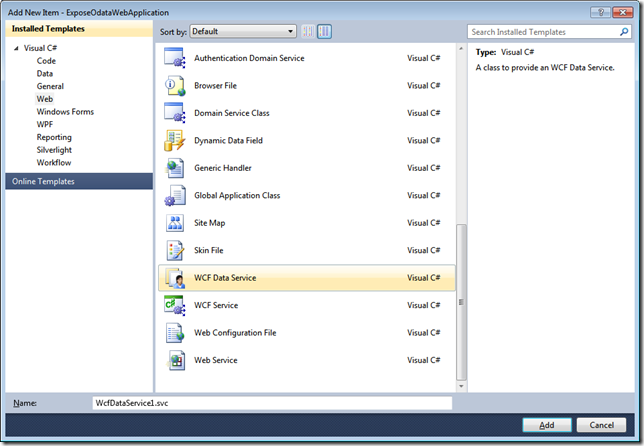The image size is (644, 446).
Task: Select the Browser File name text
Action: pyautogui.click(x=216, y=85)
